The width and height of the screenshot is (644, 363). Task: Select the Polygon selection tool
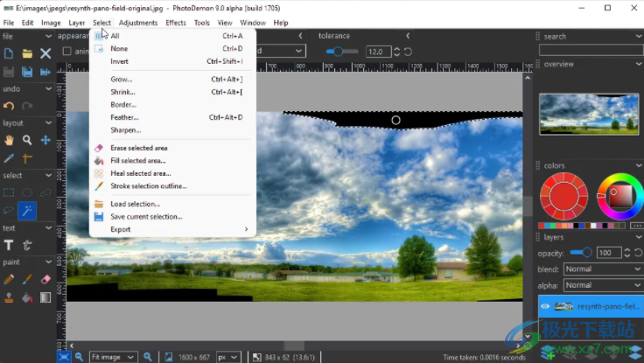point(45,192)
